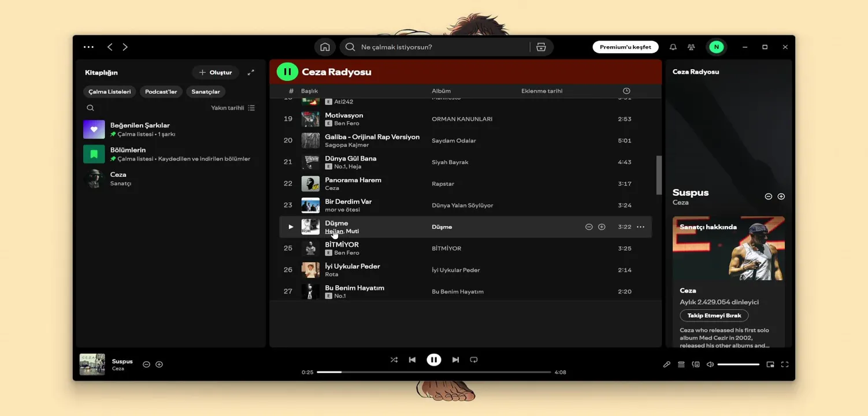Screen dimensions: 868x416
Task: Sort by the duration clock header
Action: click(x=626, y=91)
